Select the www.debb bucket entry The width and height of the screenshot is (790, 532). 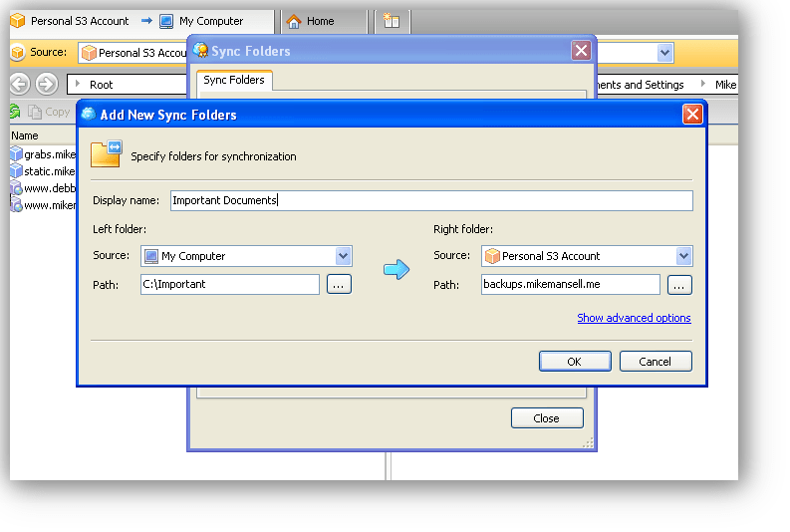pyautogui.click(x=43, y=188)
